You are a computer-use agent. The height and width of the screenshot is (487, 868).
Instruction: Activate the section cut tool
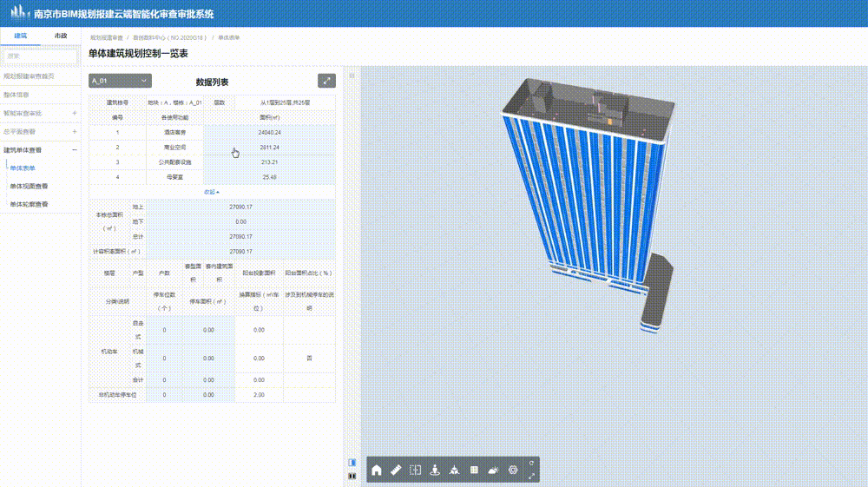[x=415, y=471]
